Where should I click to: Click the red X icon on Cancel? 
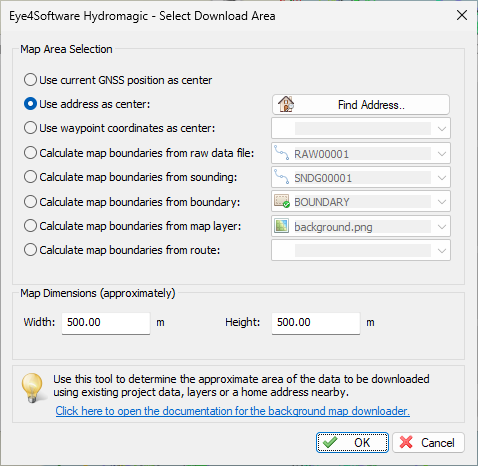coord(406,442)
